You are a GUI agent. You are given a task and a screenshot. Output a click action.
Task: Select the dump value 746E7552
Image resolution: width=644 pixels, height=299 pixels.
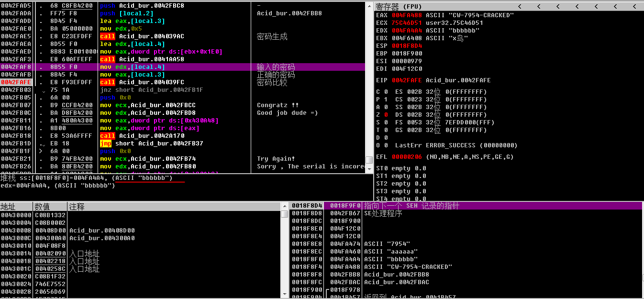click(50, 284)
